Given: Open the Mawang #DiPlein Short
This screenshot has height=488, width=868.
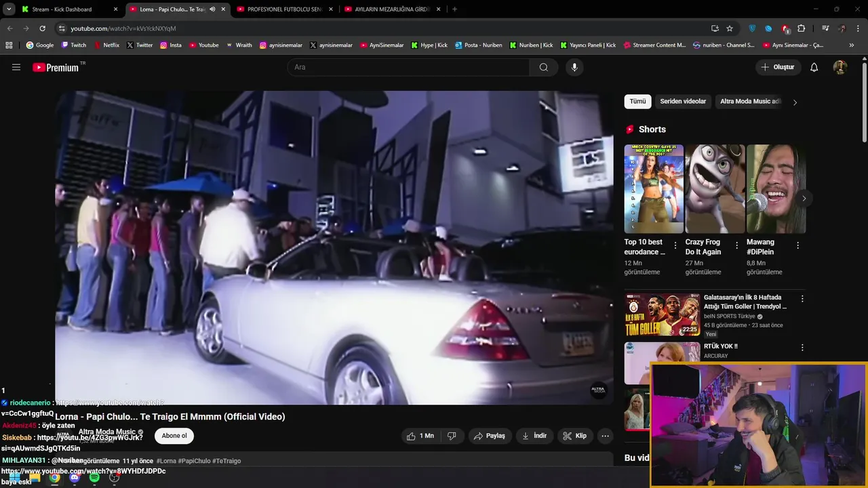Looking at the screenshot, I should pyautogui.click(x=776, y=188).
